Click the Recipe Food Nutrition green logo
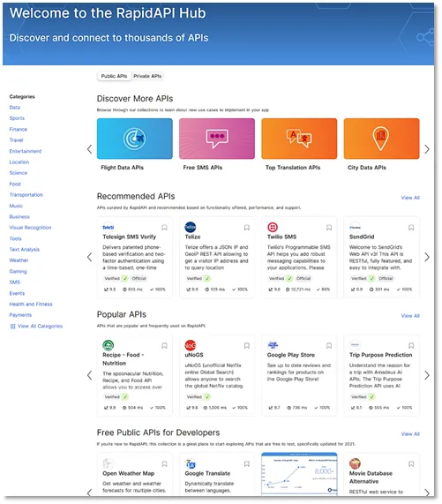The height and width of the screenshot is (504, 442). [109, 345]
